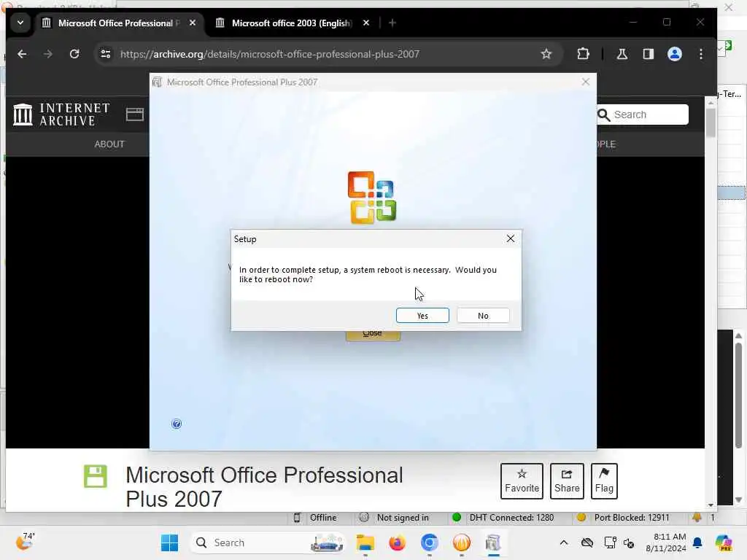Viewport: 747px width, 560px height.
Task: Open the Chrome profile avatar
Action: pos(675,54)
